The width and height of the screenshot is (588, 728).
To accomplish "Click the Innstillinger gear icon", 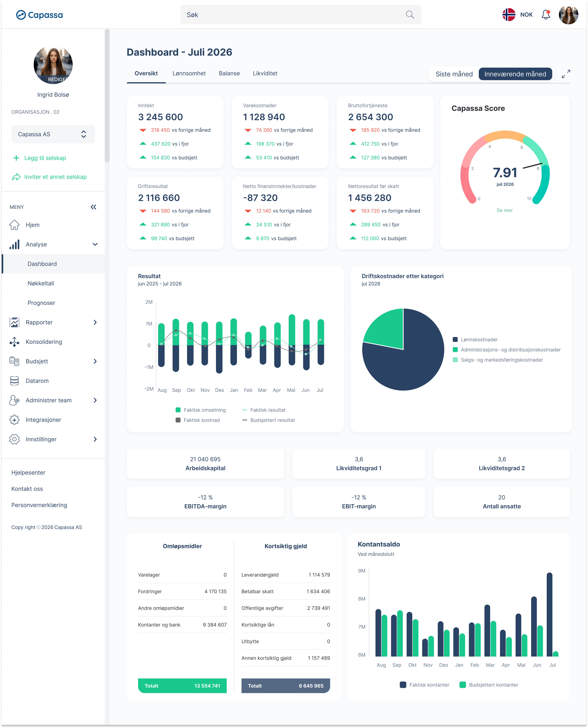I will pos(14,439).
